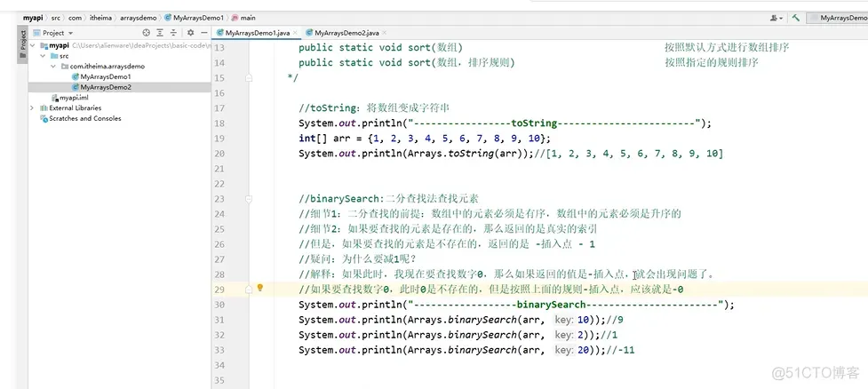
Task: Open the user account icon dropdown
Action: (776, 18)
